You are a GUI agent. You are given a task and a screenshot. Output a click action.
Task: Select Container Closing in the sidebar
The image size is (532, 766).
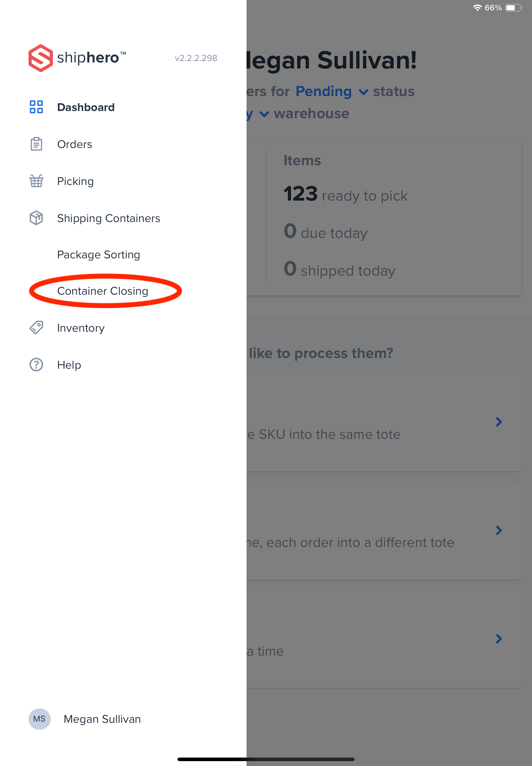103,291
